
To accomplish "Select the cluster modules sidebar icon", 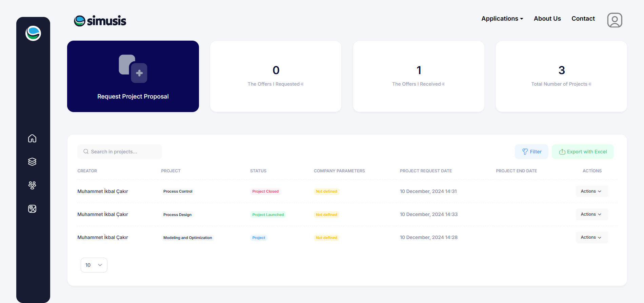I will 32,185.
